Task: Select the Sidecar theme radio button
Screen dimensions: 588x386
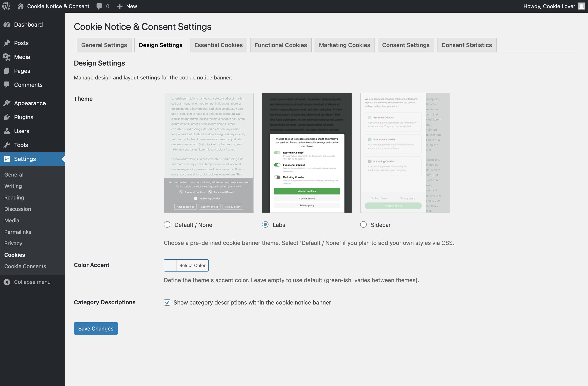Action: 363,224
